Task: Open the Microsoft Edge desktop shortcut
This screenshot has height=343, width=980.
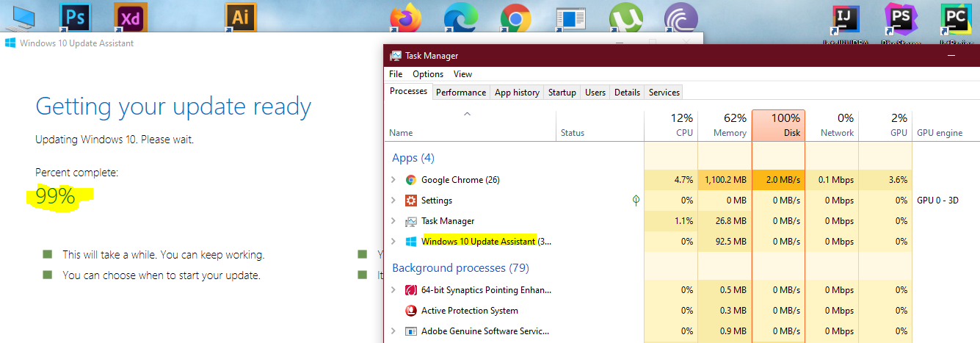Action: [x=460, y=18]
